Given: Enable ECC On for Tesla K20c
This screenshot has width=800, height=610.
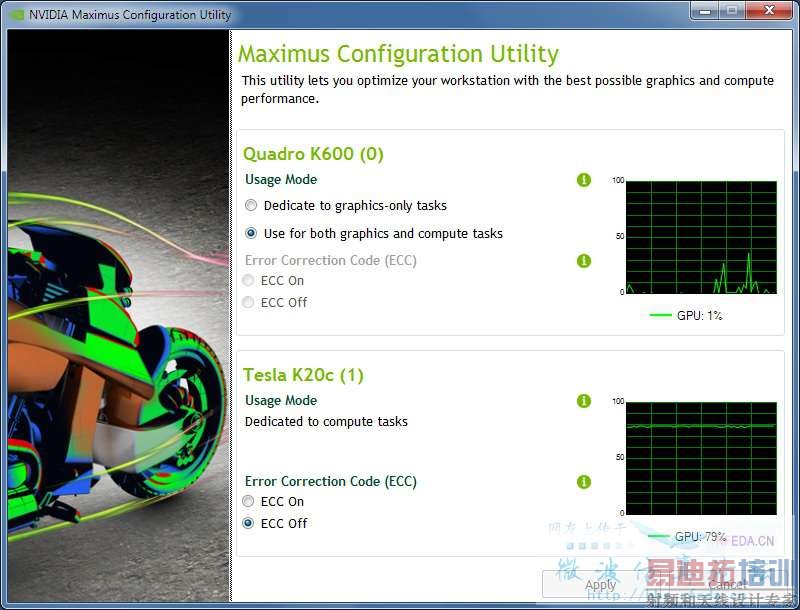Looking at the screenshot, I should (248, 501).
